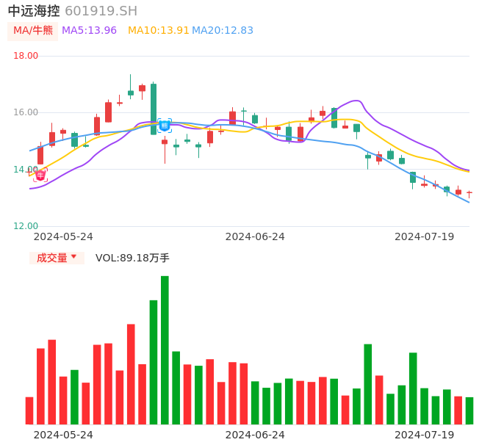Viewport: 504px width, 445px height.
Task: Click the 2024-05-24 date on price chart
Action: [63, 236]
